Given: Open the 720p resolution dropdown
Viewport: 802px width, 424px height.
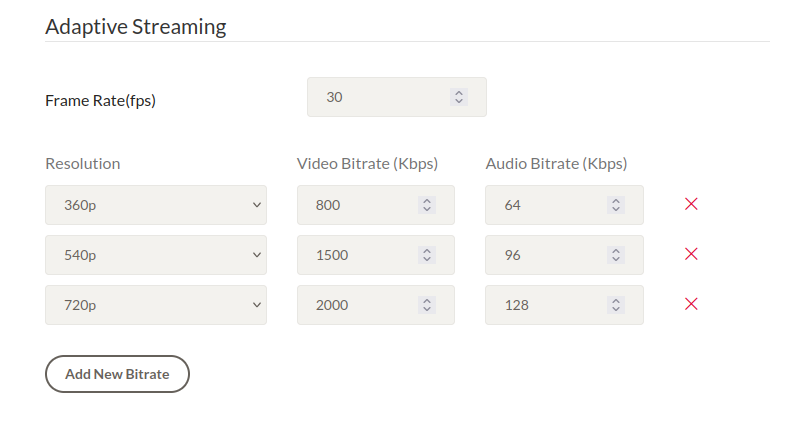Looking at the screenshot, I should [x=156, y=305].
